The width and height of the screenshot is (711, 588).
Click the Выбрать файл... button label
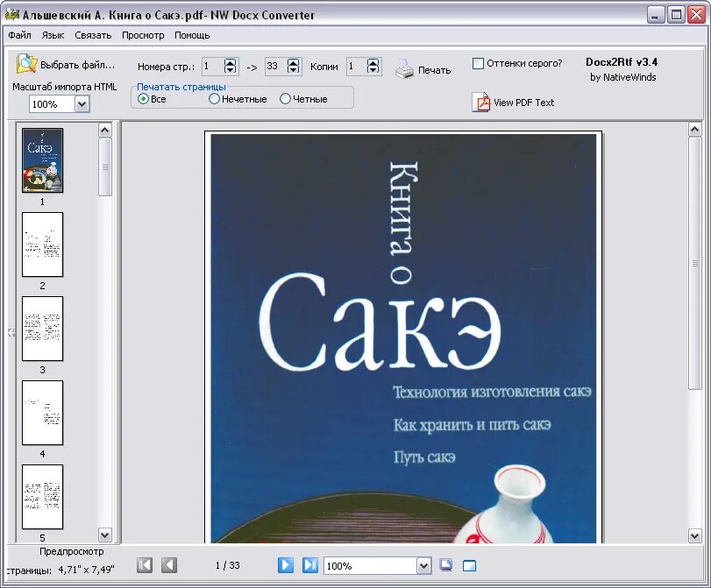click(77, 65)
